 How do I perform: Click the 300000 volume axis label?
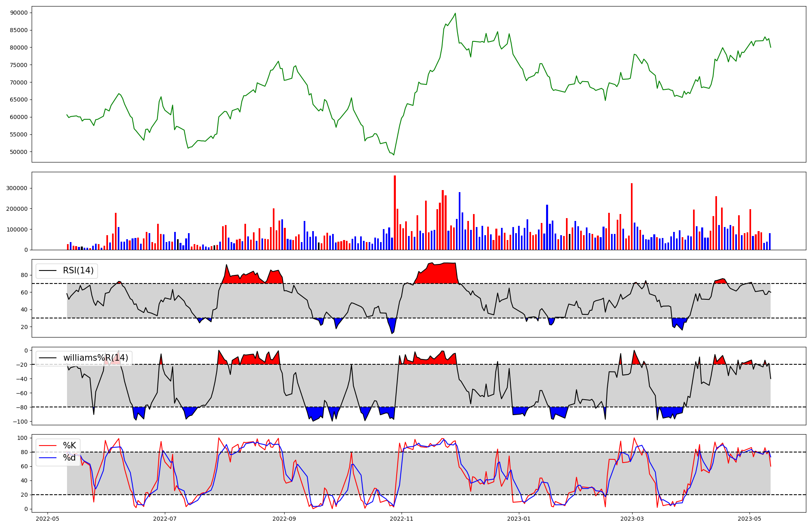pyautogui.click(x=17, y=188)
